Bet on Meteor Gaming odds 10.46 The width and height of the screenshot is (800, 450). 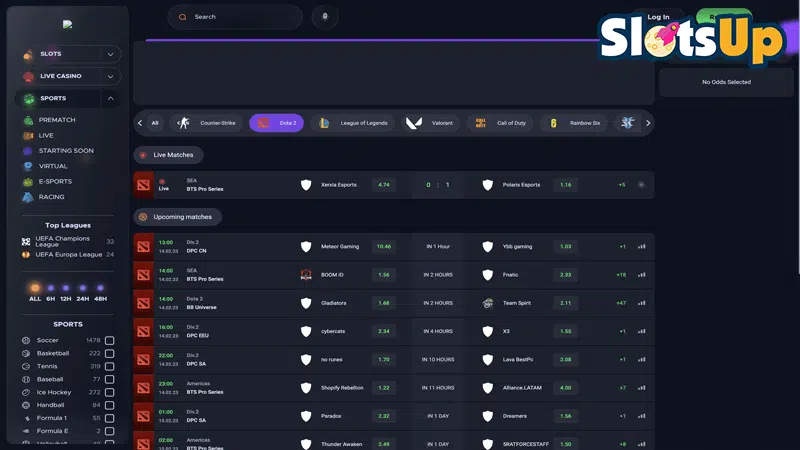[x=384, y=246]
